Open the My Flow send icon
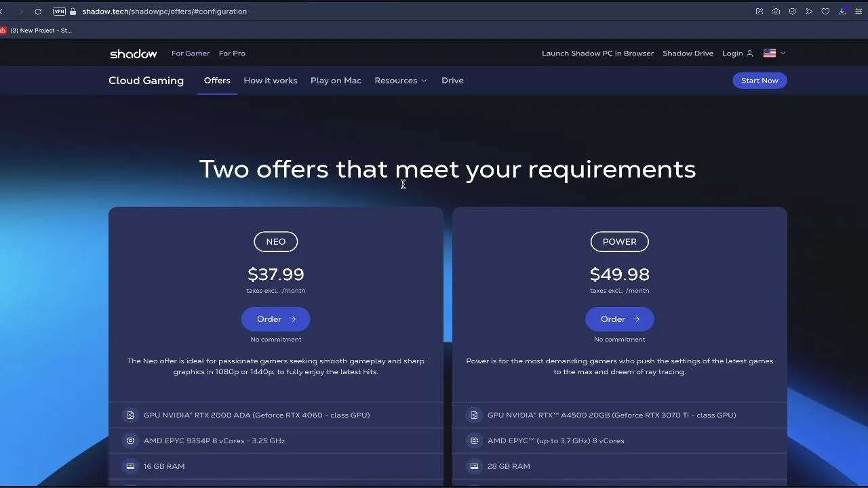Image resolution: width=868 pixels, height=488 pixels. pyautogui.click(x=809, y=12)
